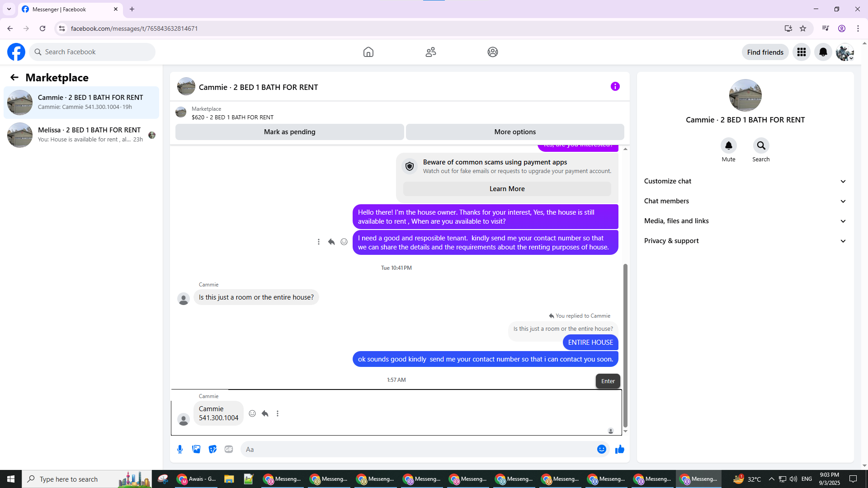868x488 pixels.
Task: Open the Cammie 2 BED 1 BATH conversation
Action: [81, 103]
